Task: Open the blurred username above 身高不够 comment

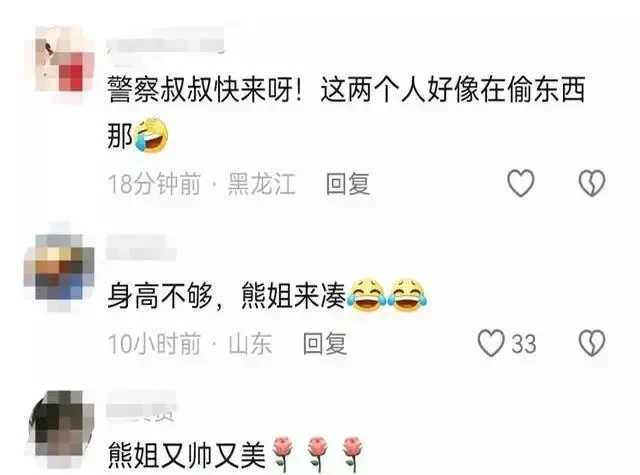Action: pos(141,247)
